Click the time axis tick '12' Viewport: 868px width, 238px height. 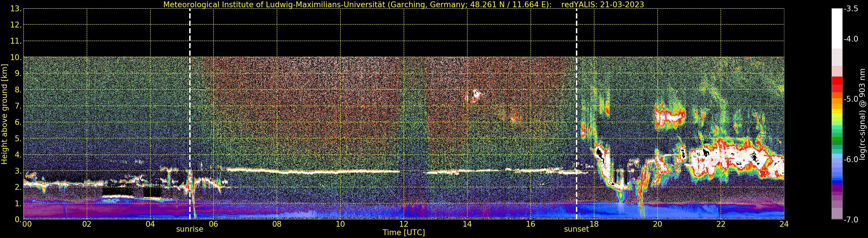(x=404, y=224)
